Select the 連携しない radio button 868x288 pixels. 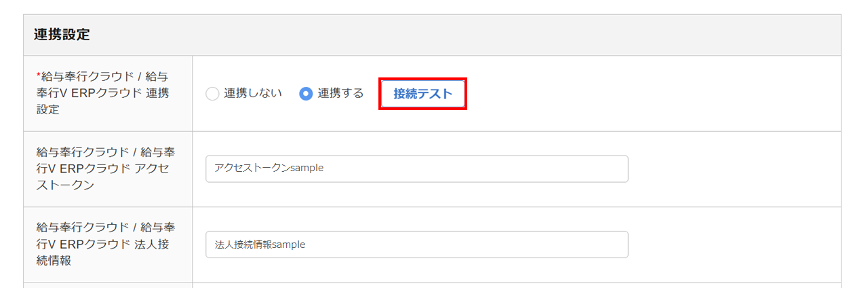point(212,94)
